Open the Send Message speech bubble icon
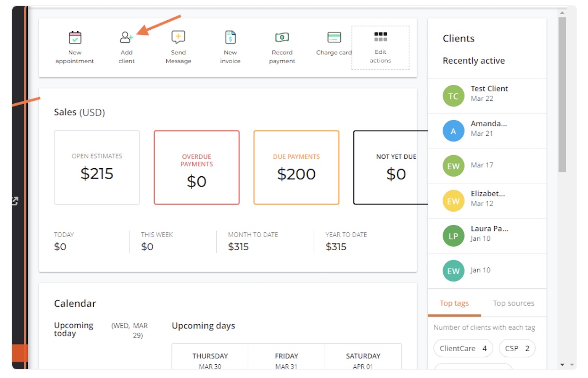The height and width of the screenshot is (378, 588). point(178,37)
